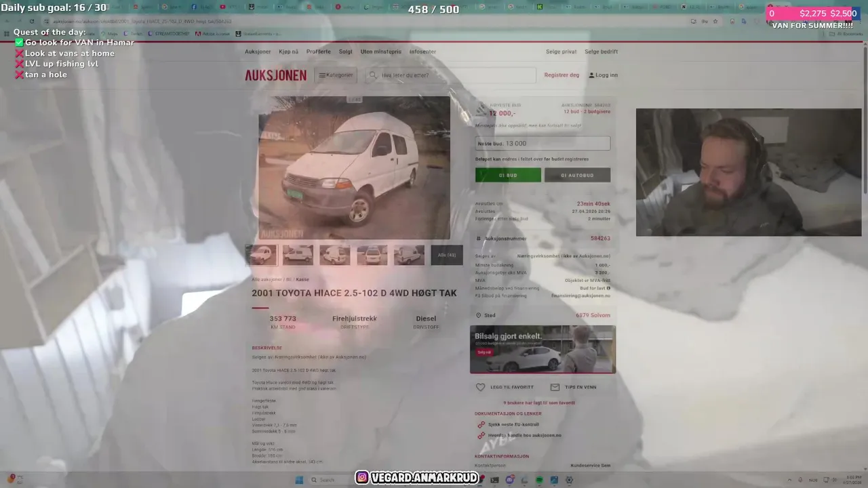The image size is (868, 488).
Task: Follow the Selge privat link
Action: pos(561,52)
